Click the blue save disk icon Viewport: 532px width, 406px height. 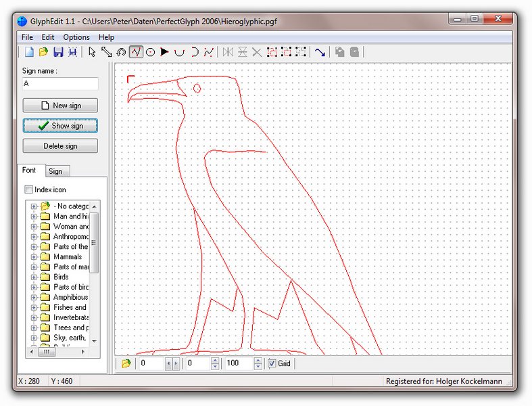pyautogui.click(x=58, y=52)
